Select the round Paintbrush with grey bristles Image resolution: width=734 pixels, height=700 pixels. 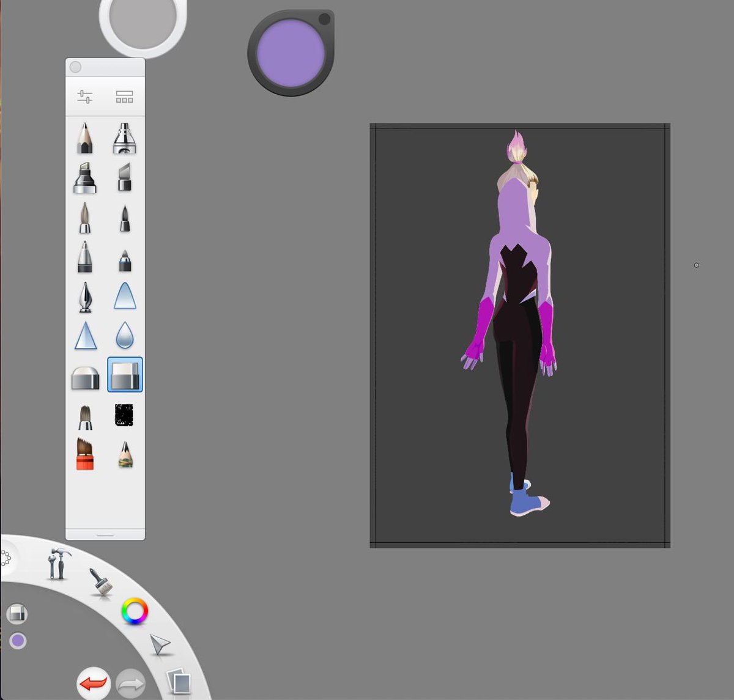[x=85, y=218]
